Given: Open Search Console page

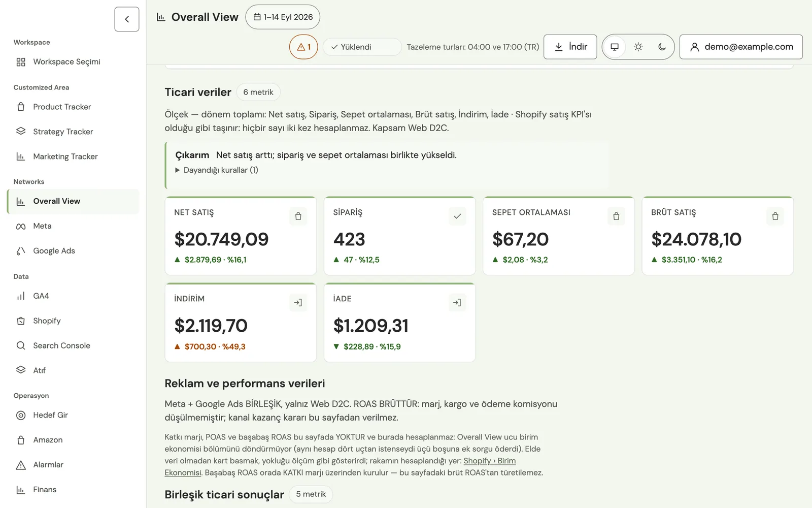Looking at the screenshot, I should pos(73,345).
